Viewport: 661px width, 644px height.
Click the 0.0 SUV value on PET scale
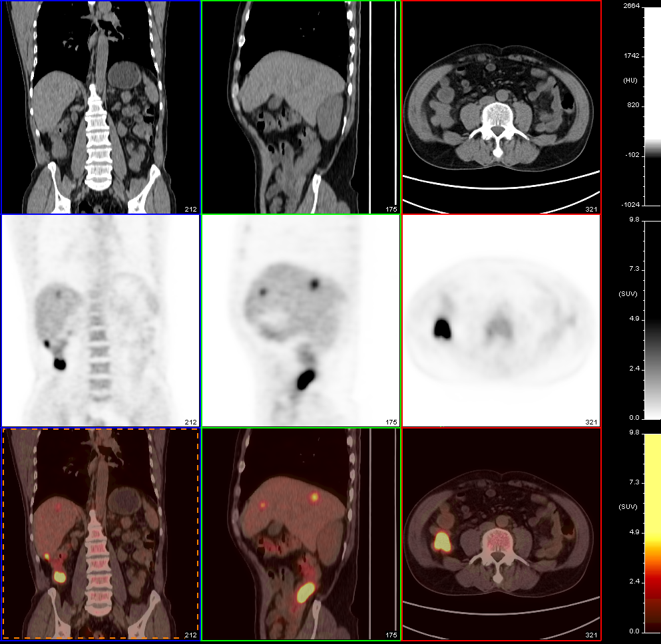point(634,418)
